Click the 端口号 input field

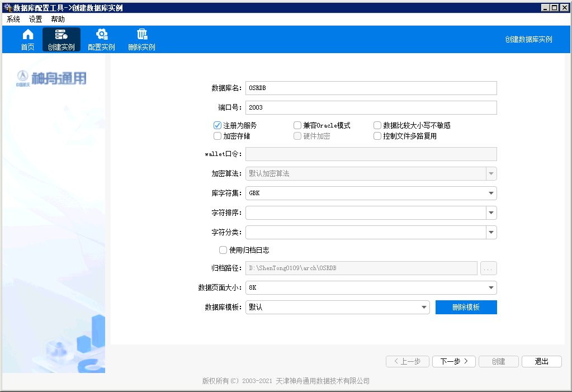tap(371, 107)
